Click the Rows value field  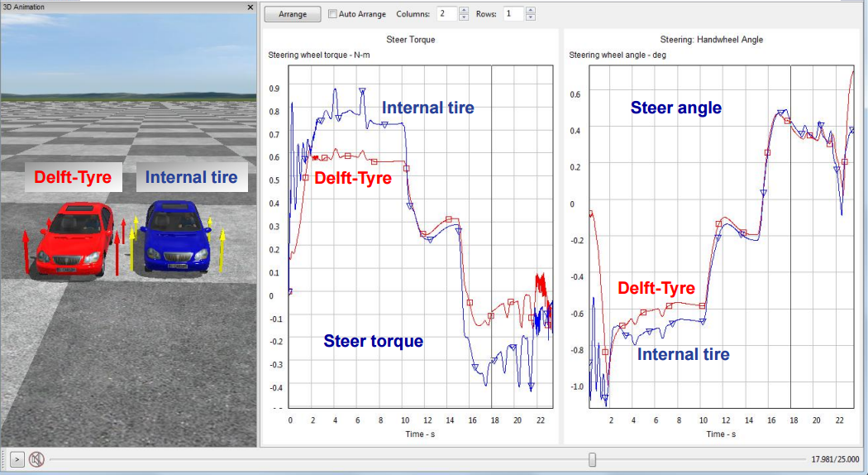click(x=513, y=14)
